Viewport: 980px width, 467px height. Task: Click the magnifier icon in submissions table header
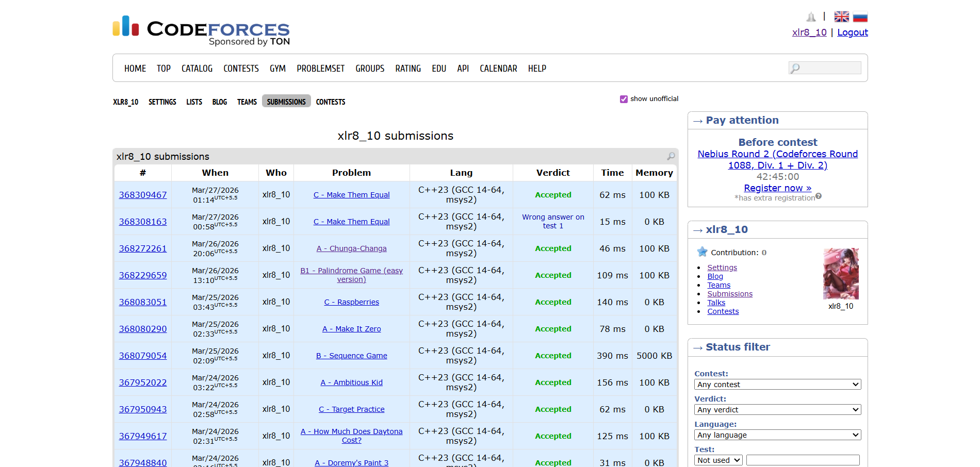pos(671,156)
